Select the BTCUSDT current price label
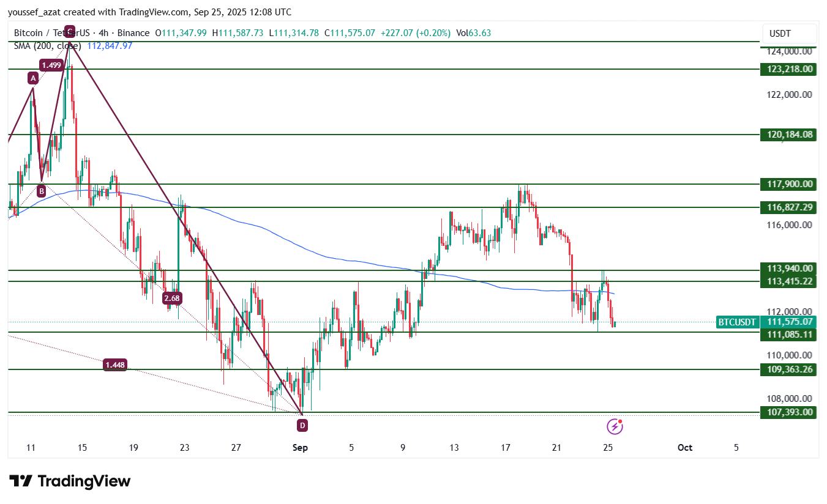The image size is (827, 504). 738,322
